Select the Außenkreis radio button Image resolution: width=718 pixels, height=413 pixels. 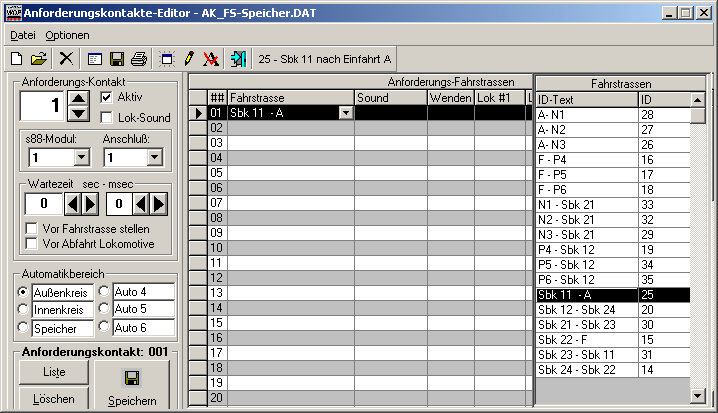pyautogui.click(x=22, y=291)
